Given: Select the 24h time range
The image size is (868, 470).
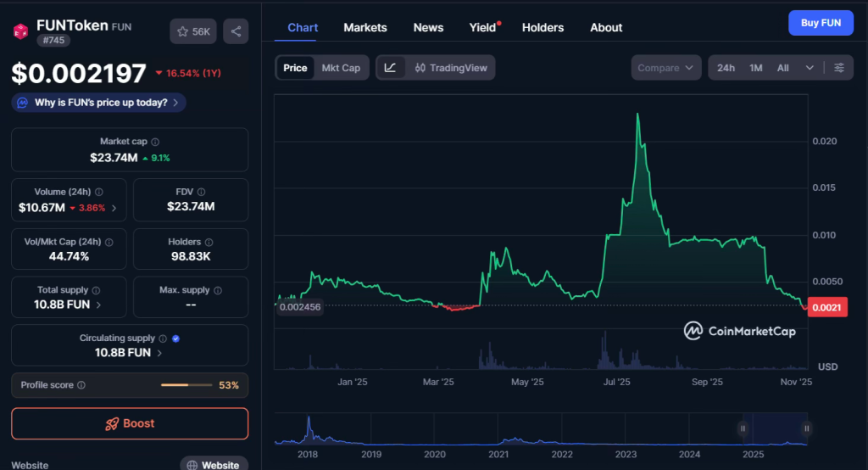Looking at the screenshot, I should (726, 68).
